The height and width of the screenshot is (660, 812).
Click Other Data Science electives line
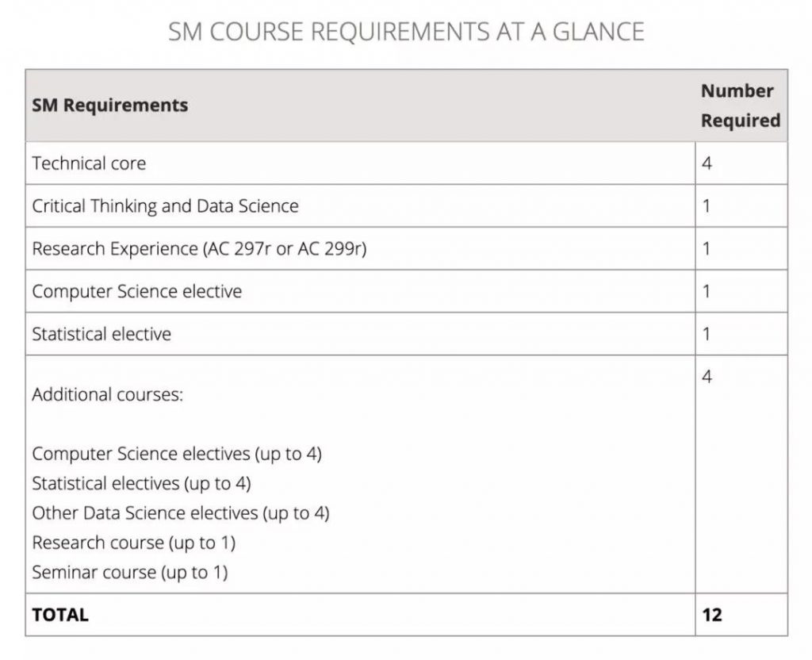[181, 513]
